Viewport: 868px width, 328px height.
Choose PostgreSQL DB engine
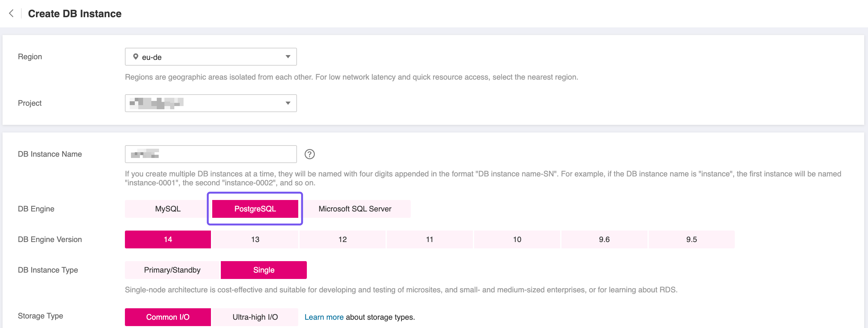(x=255, y=209)
